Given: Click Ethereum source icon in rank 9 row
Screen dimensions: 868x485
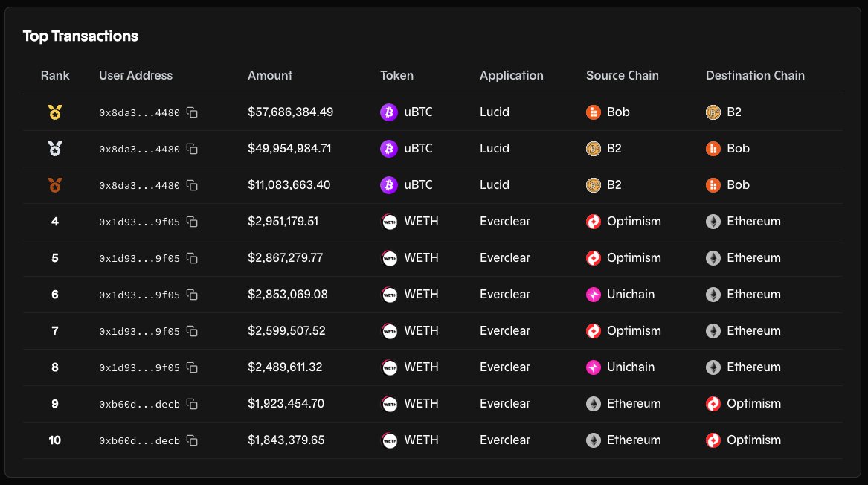Looking at the screenshot, I should pyautogui.click(x=594, y=404).
